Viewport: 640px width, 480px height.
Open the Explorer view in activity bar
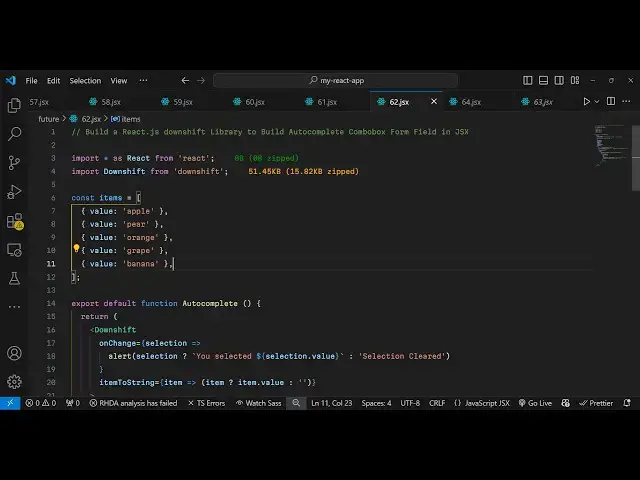click(14, 105)
